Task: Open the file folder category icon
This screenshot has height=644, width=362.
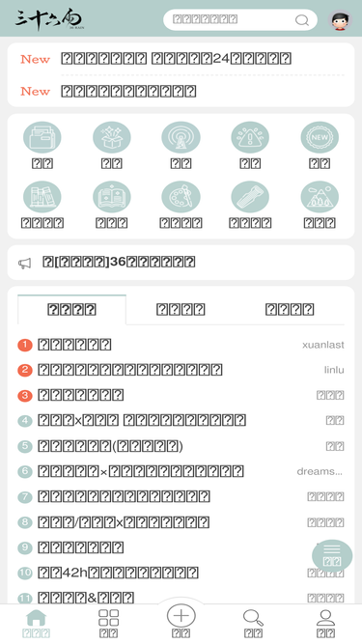Action: (42, 137)
